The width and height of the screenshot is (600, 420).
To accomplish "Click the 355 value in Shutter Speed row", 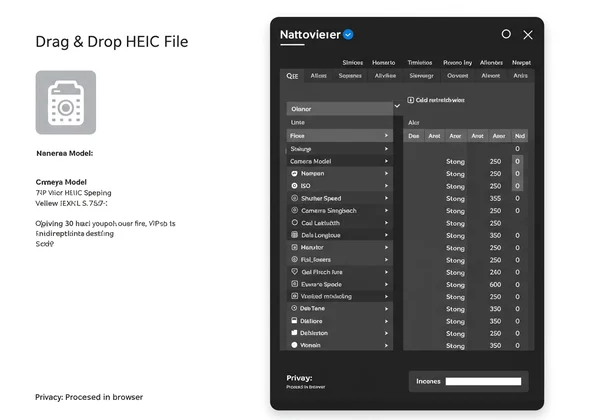I will pyautogui.click(x=495, y=199).
